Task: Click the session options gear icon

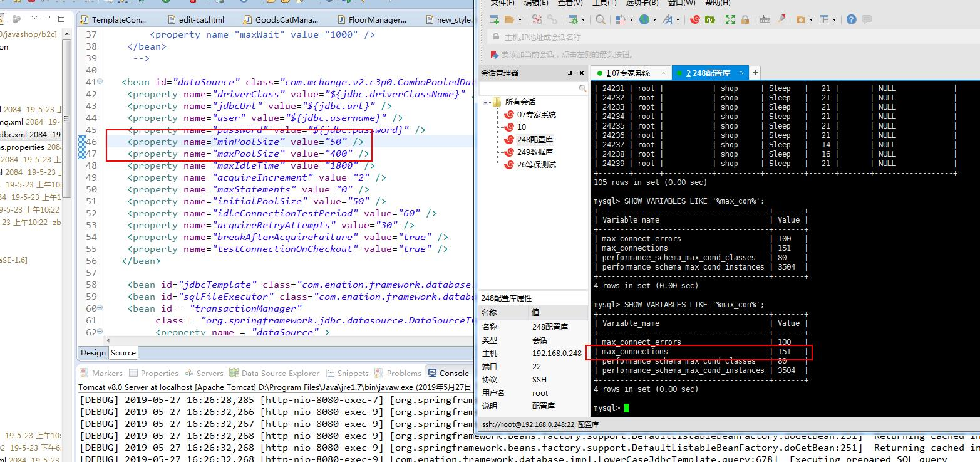Action: tap(573, 19)
